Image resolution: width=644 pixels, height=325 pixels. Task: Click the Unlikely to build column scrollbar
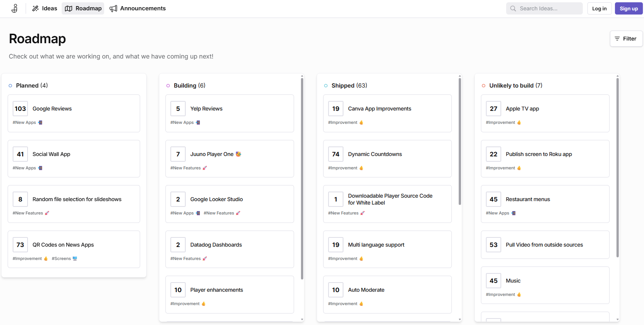(618, 167)
